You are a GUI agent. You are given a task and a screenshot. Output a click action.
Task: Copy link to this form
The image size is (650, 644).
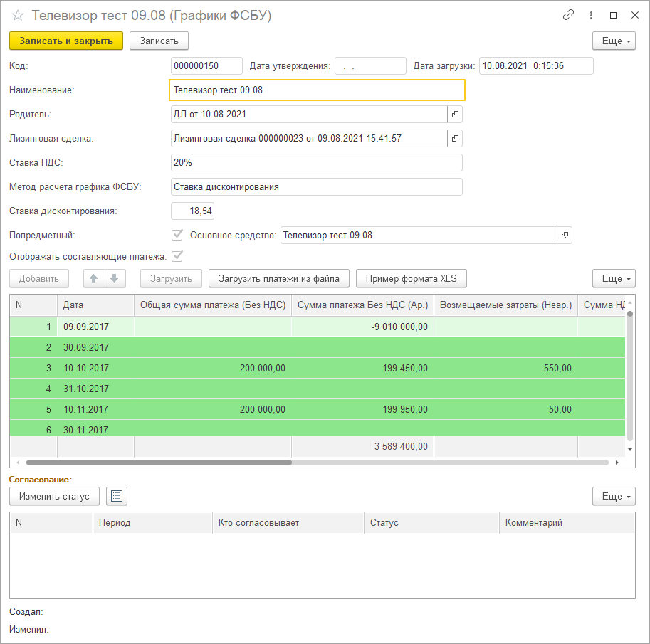568,15
